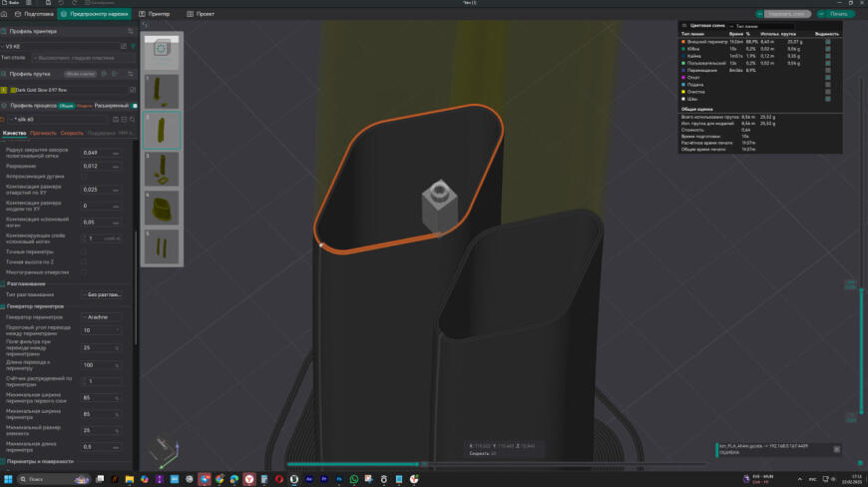Viewport: 868px width, 487px height.
Task: Open legend menu hamburger icon in color scheme panel
Action: (x=684, y=26)
